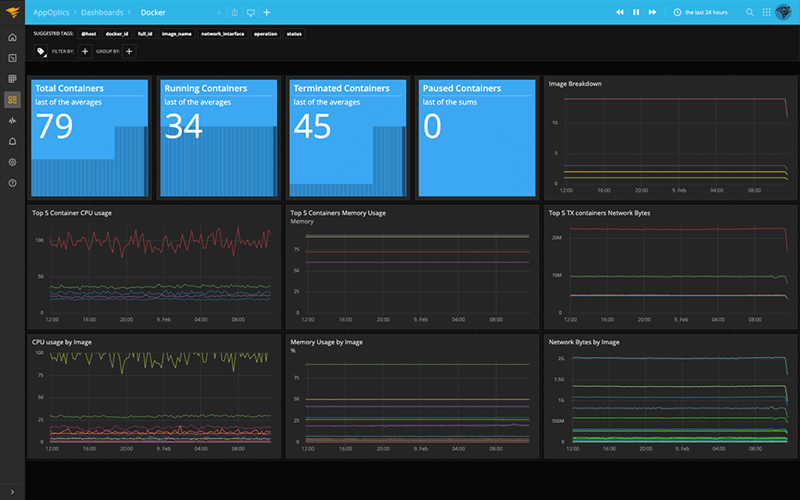Screen dimensions: 800x500
Task: Select the image_name suggested tag
Action: pos(177,34)
